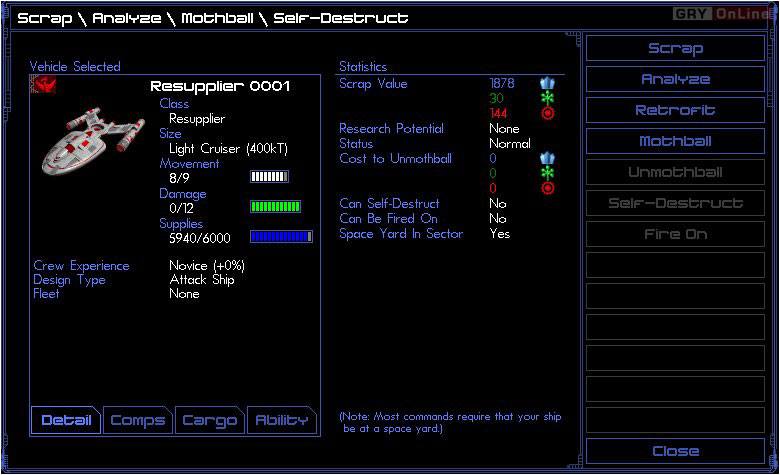
Task: Show the Cargo tab
Action: (209, 421)
